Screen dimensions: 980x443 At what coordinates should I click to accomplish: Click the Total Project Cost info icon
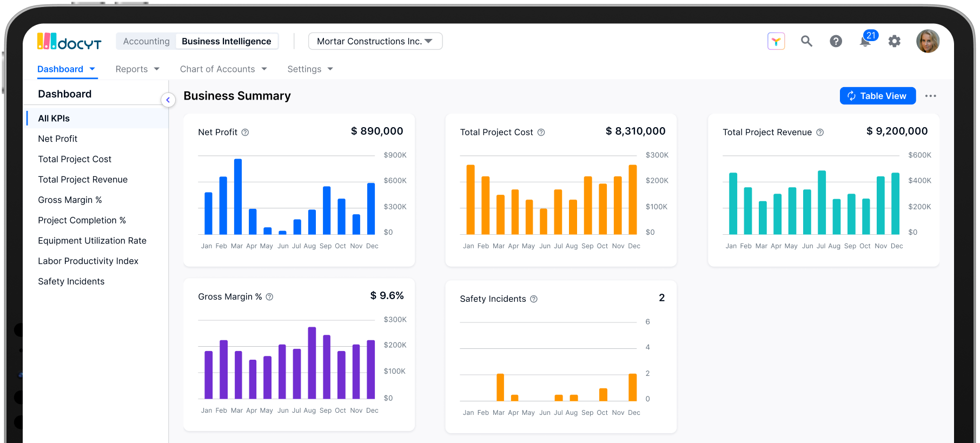541,133
